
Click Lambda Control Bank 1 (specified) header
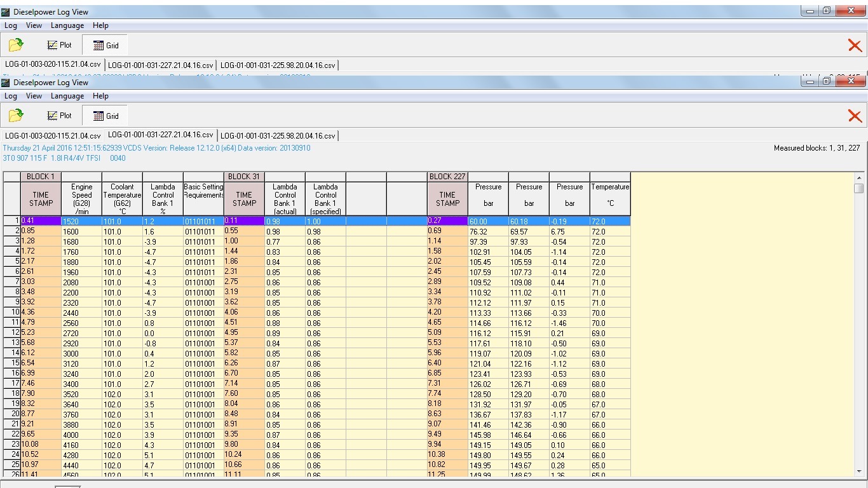click(x=325, y=198)
